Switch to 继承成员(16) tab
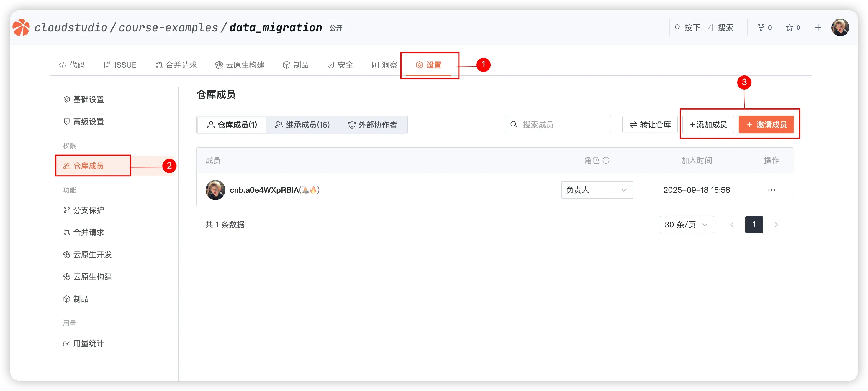The image size is (868, 391). (x=302, y=125)
